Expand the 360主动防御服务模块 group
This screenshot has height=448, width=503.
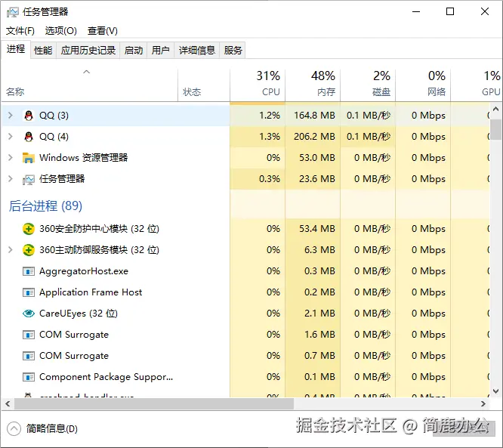tap(11, 249)
